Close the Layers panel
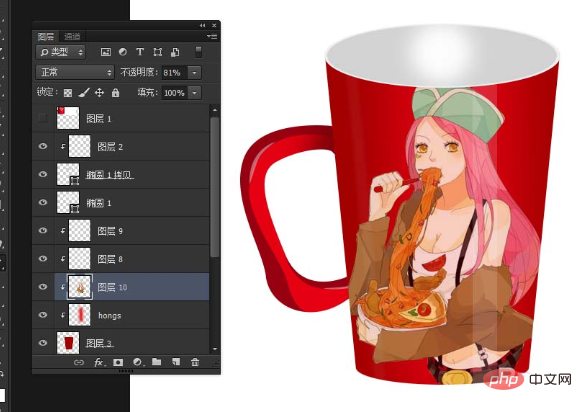This screenshot has height=412, width=582. coord(214,25)
